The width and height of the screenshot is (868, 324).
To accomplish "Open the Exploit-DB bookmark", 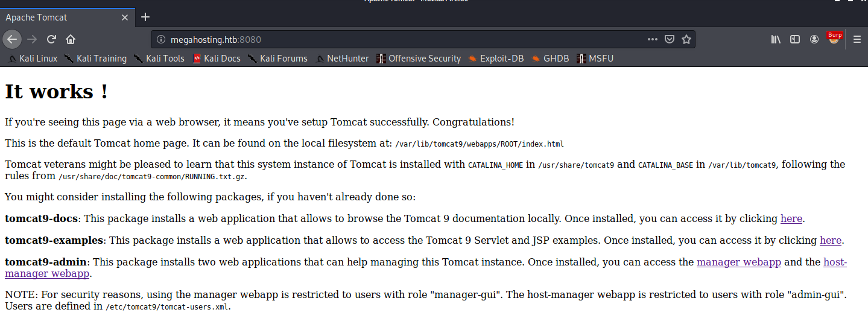I will click(x=496, y=59).
